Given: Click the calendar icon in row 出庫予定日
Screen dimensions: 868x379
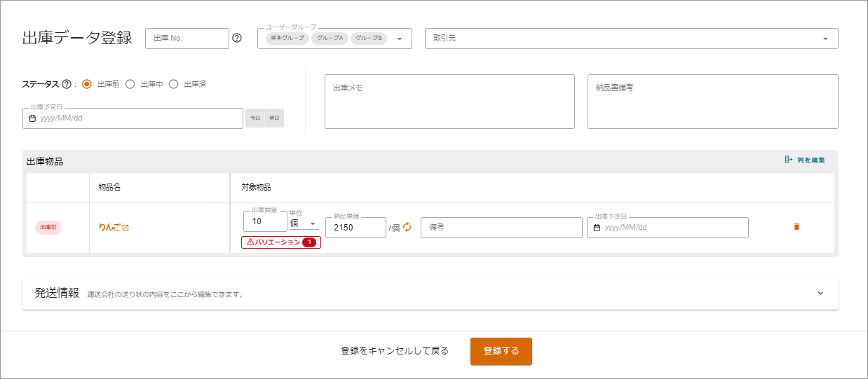Looking at the screenshot, I should (597, 228).
